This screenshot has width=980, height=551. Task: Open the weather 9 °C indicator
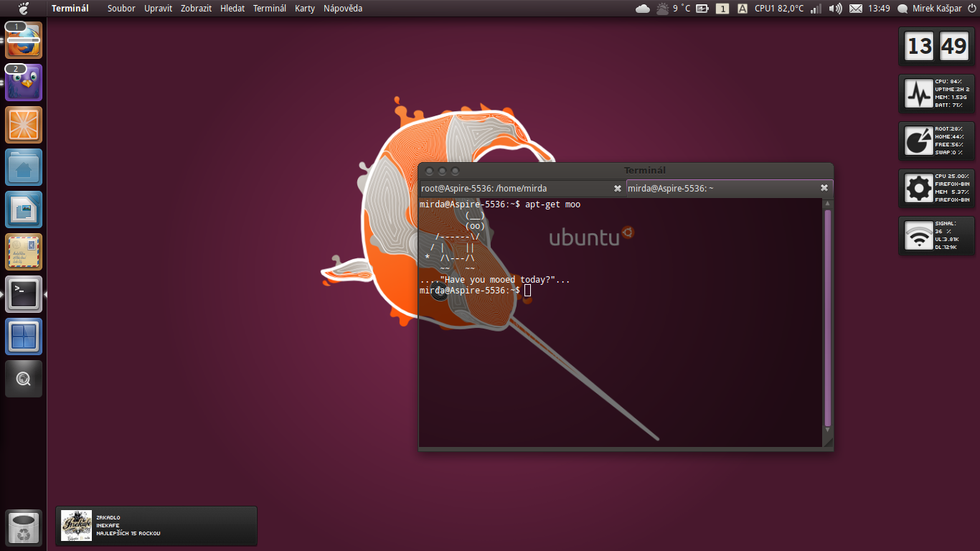tap(673, 9)
